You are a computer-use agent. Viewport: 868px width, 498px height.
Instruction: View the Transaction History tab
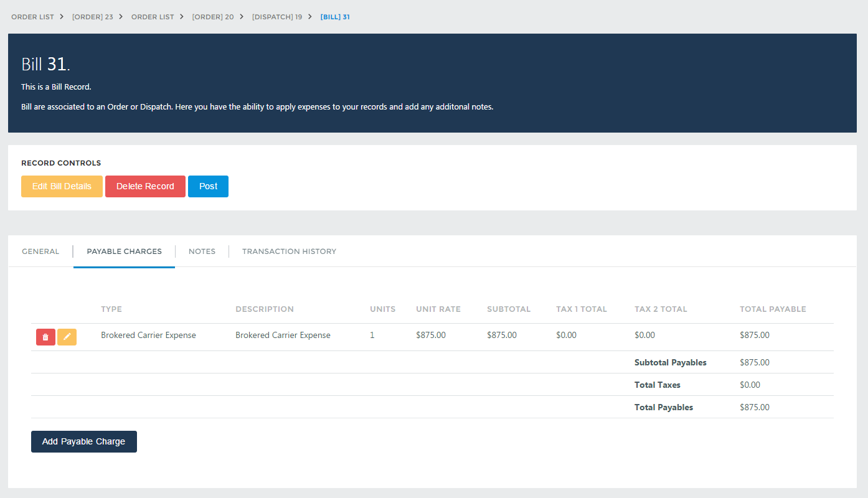click(289, 251)
